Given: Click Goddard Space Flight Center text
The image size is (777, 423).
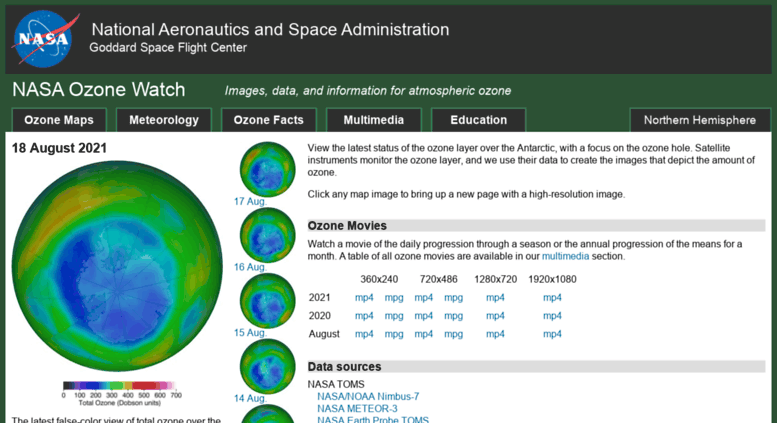Looking at the screenshot, I should pyautogui.click(x=168, y=48).
